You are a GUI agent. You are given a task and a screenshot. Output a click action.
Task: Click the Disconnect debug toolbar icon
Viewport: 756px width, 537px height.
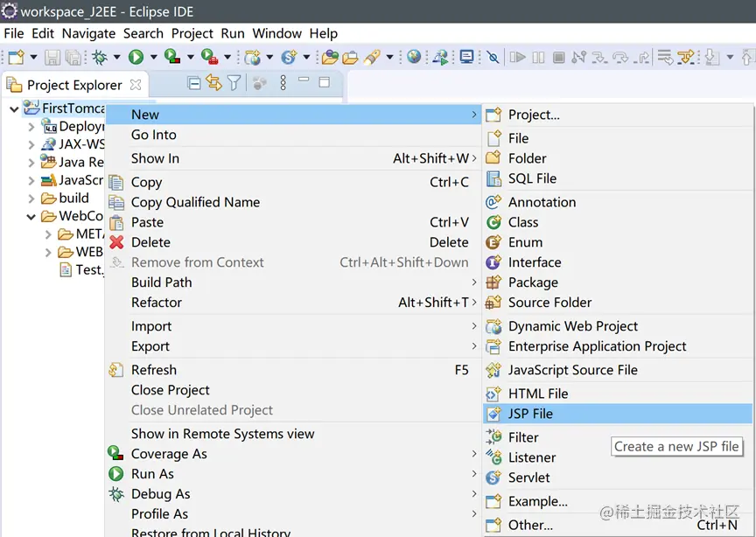click(x=578, y=58)
